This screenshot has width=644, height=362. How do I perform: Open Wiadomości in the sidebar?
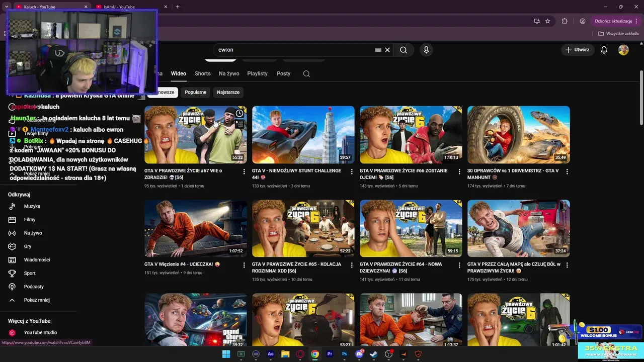tap(37, 260)
